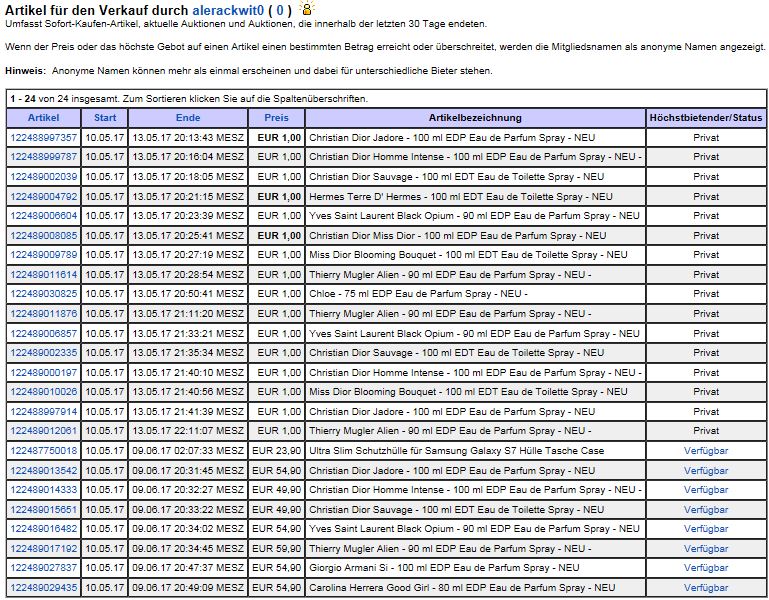Screen dimensions: 769x600
Task: Open item number 122489014333
Action: (44, 490)
